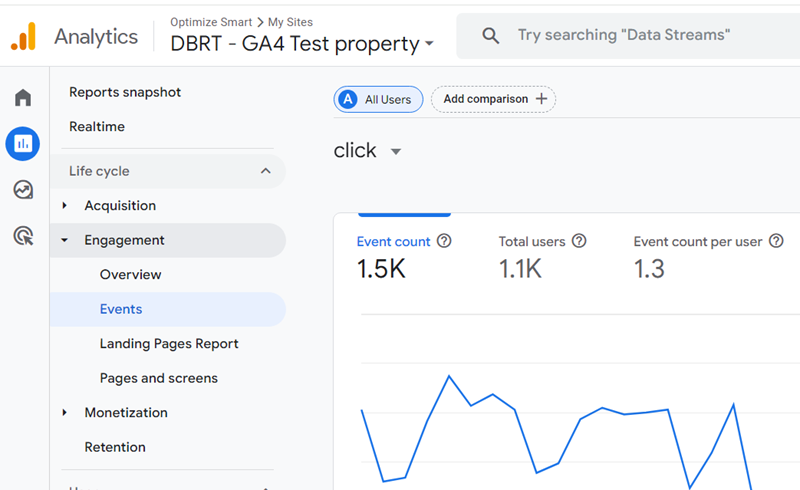
Task: Open Pages and screens report
Action: [x=159, y=378]
